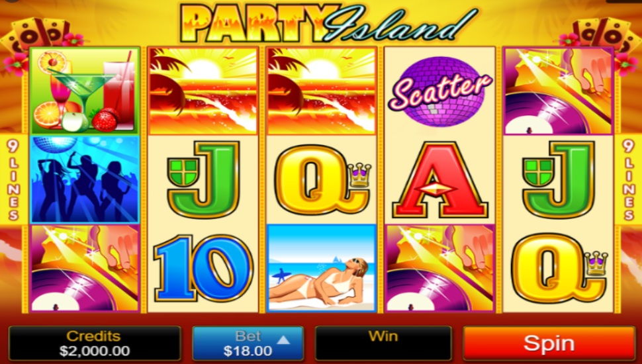Tap the green J symbol on reel five
The height and width of the screenshot is (364, 642).
tap(559, 179)
